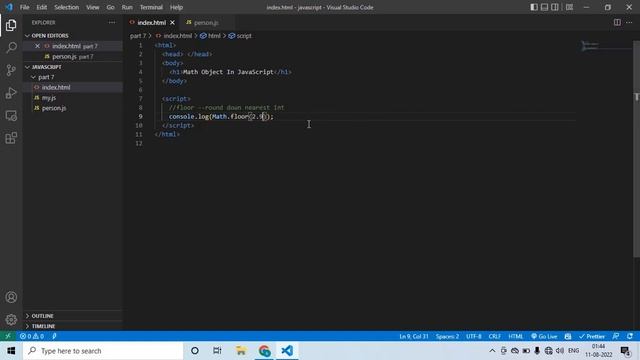Screen dimensions: 640x360
Task: Open the Selection menu
Action: pos(67,7)
